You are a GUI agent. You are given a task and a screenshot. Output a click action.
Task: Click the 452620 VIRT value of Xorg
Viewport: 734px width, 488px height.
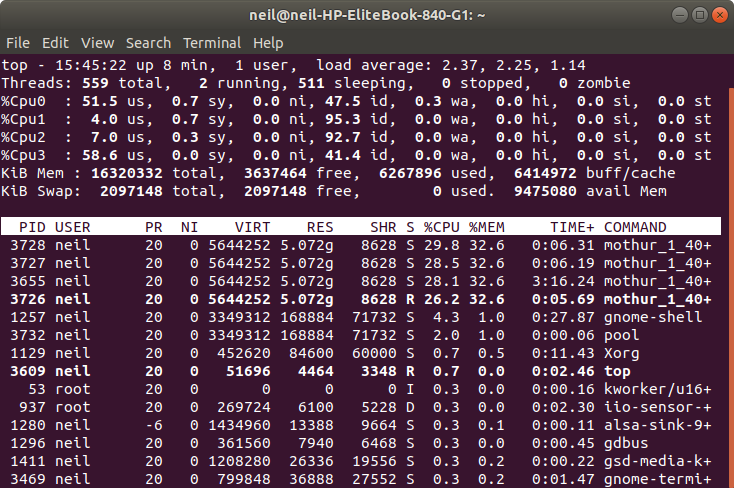[x=243, y=353]
